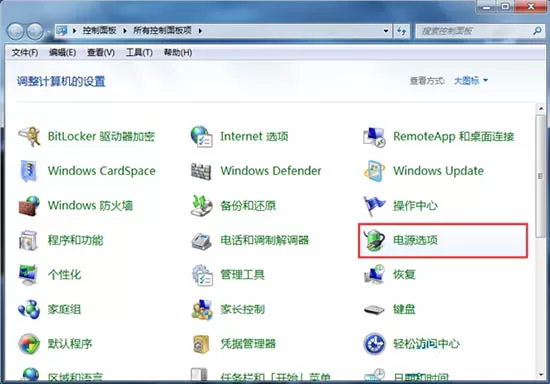Click the search magnifier icon
Viewport: 550px width, 384px height.
click(x=537, y=31)
